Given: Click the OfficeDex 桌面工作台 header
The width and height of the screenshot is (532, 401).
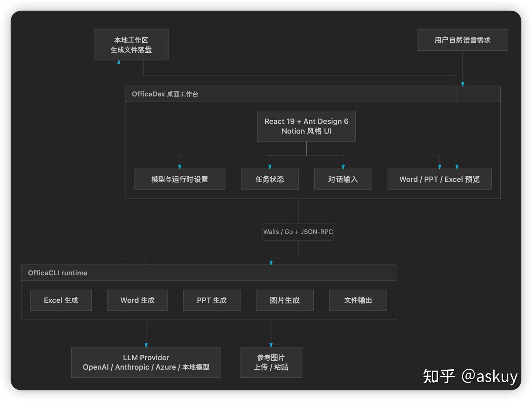Looking at the screenshot, I should point(313,94).
